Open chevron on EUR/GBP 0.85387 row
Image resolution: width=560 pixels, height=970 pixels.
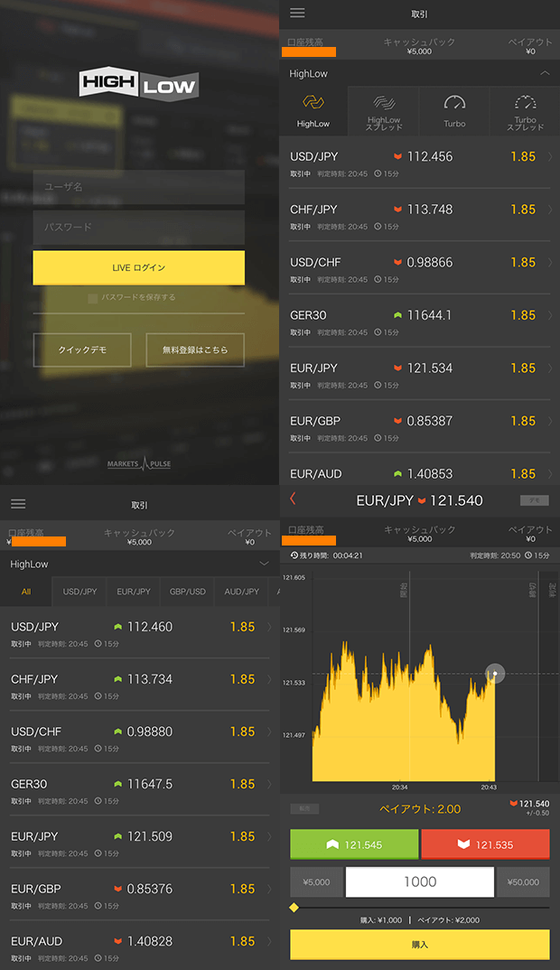[549, 421]
